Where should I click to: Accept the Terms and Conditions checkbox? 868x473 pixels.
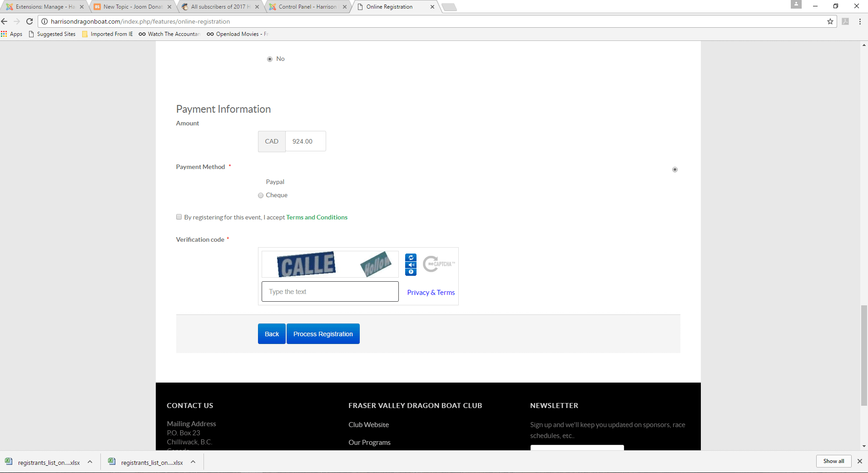click(x=179, y=217)
